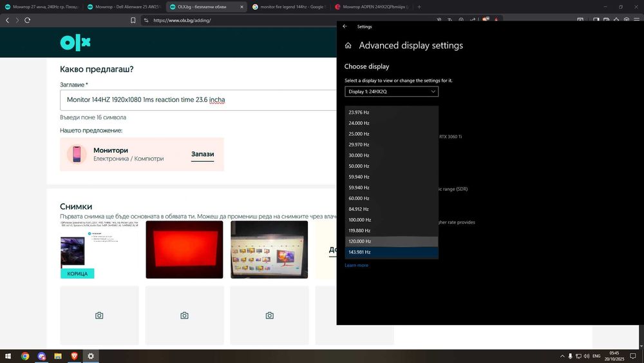Choose 29.970 Hz refresh rate

coord(392,144)
